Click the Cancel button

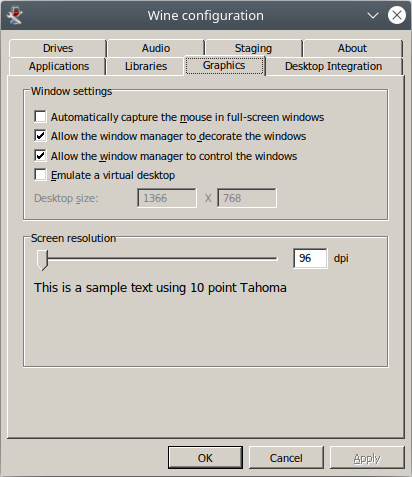tap(286, 458)
